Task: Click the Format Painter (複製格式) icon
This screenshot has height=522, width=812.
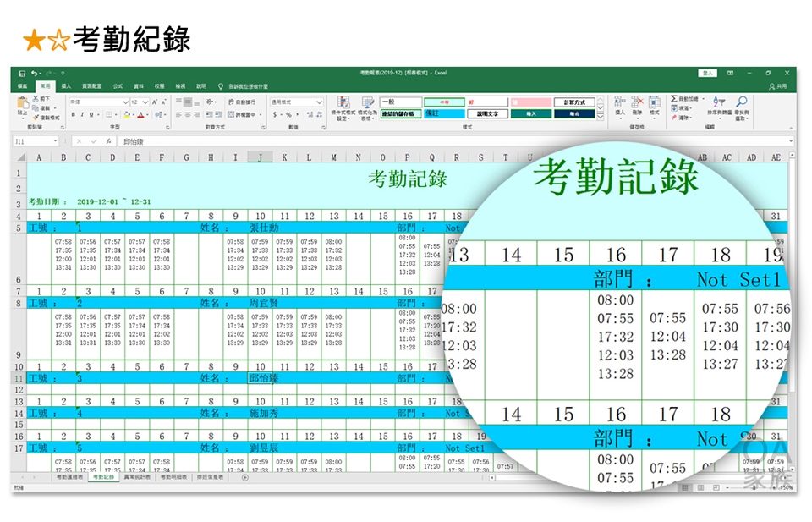Action: pos(36,118)
